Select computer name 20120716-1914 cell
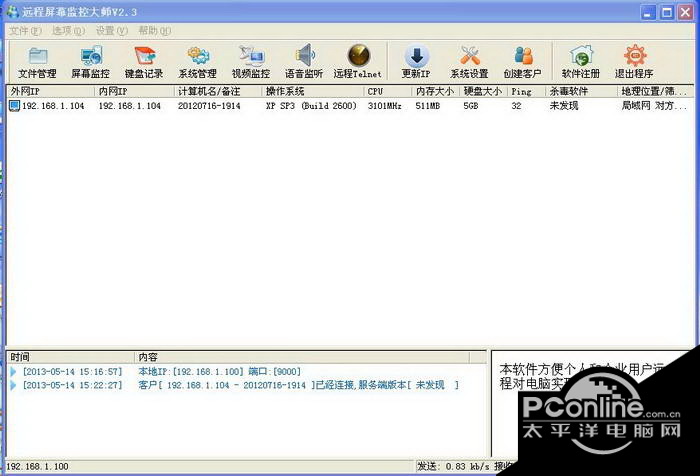Image resolution: width=700 pixels, height=476 pixels. click(x=209, y=106)
